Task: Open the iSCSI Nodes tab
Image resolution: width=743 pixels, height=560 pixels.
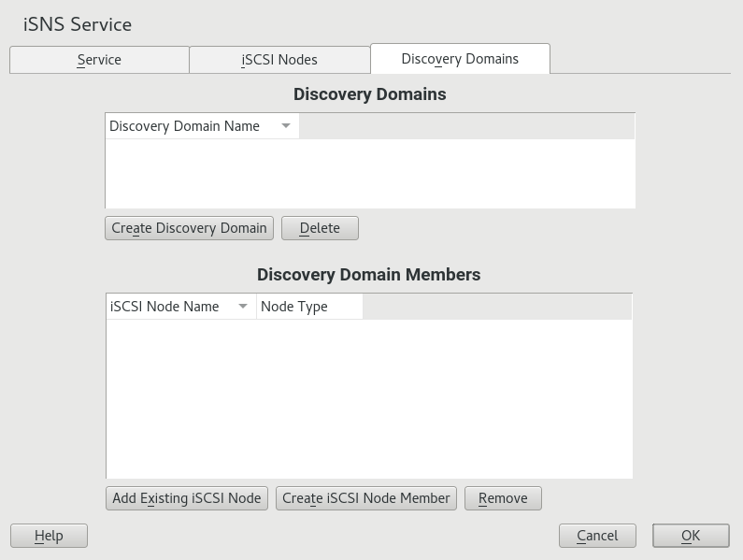Action: click(x=279, y=60)
